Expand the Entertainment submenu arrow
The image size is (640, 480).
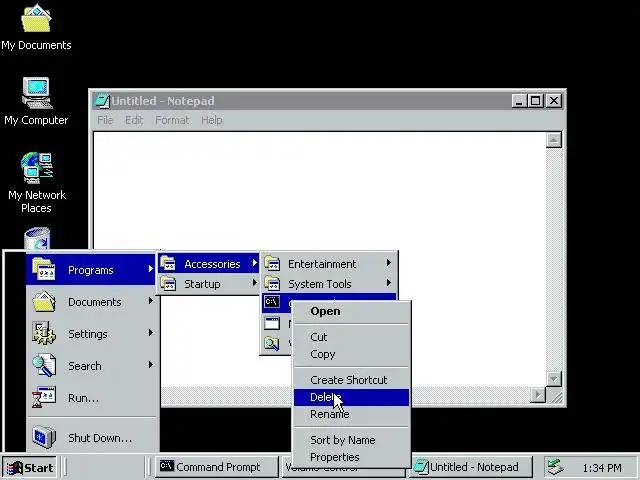[389, 263]
